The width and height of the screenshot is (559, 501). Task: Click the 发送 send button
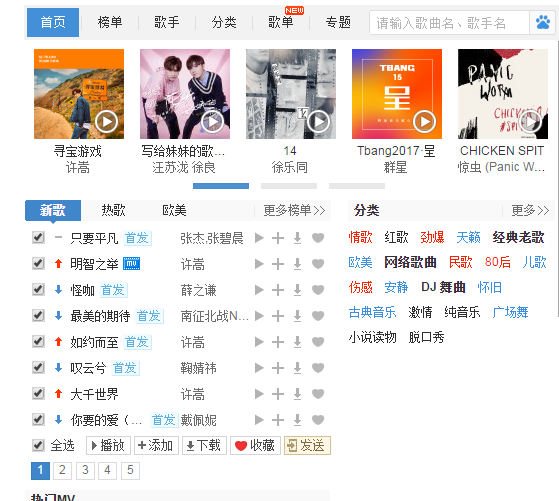[307, 445]
